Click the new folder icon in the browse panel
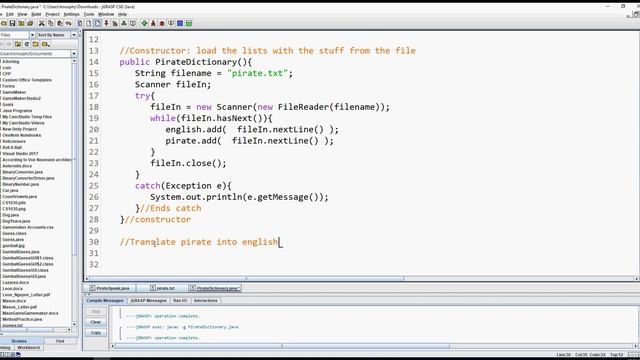640x360 pixels. point(36,44)
